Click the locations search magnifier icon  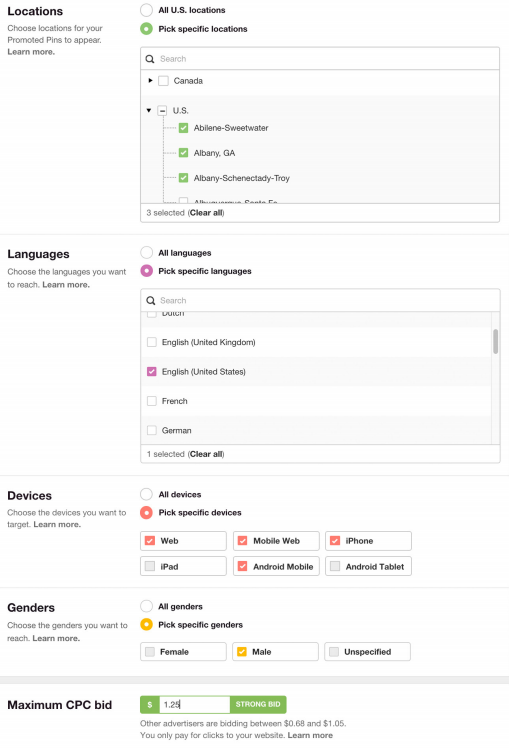pyautogui.click(x=150, y=59)
